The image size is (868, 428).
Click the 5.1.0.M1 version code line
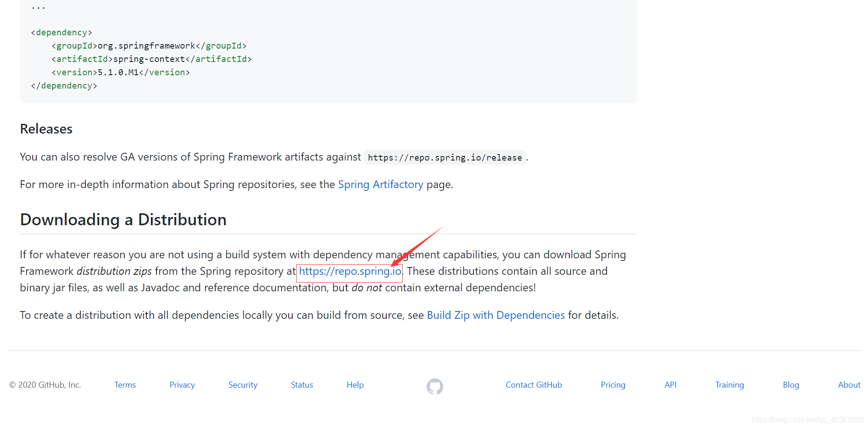coord(121,72)
